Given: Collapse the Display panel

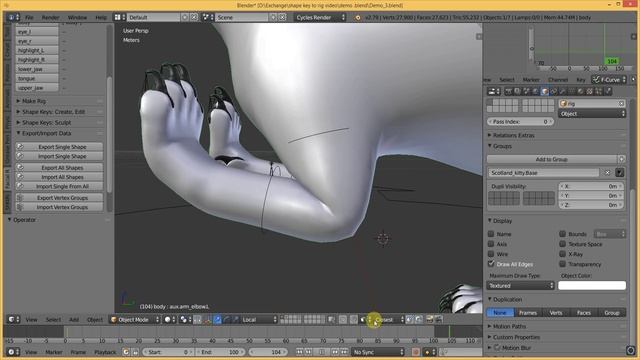Looking at the screenshot, I should (502, 221).
